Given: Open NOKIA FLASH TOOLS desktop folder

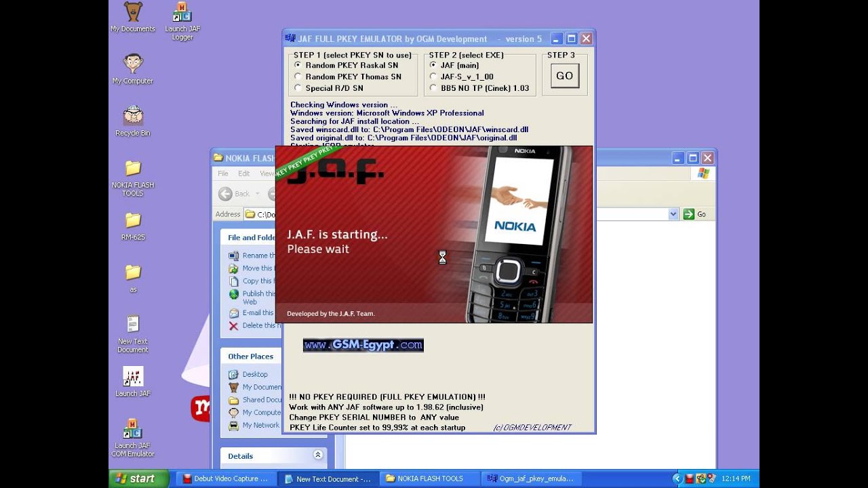Looking at the screenshot, I should pyautogui.click(x=133, y=178).
